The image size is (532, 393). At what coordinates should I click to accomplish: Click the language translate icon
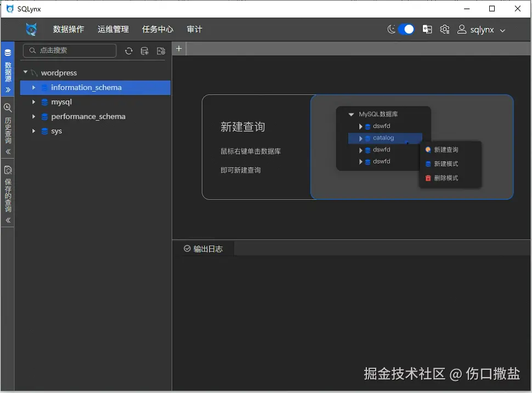[x=427, y=30]
